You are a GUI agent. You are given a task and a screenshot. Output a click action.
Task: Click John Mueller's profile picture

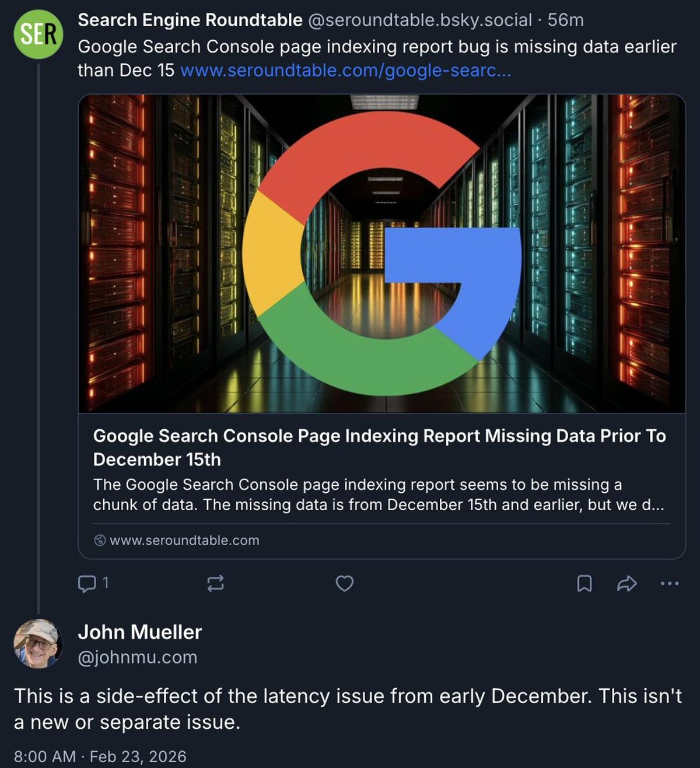(x=38, y=647)
